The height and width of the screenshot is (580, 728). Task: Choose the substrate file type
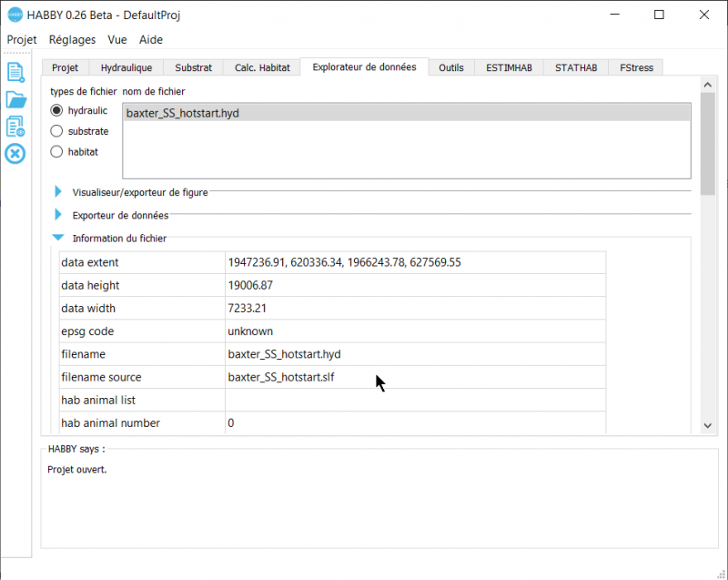[x=56, y=131]
